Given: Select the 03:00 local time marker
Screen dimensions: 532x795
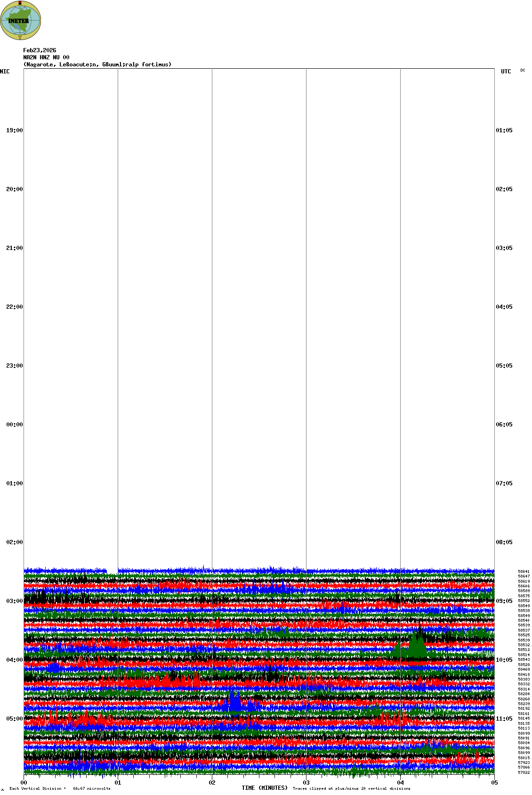Looking at the screenshot, I should click(x=14, y=601).
